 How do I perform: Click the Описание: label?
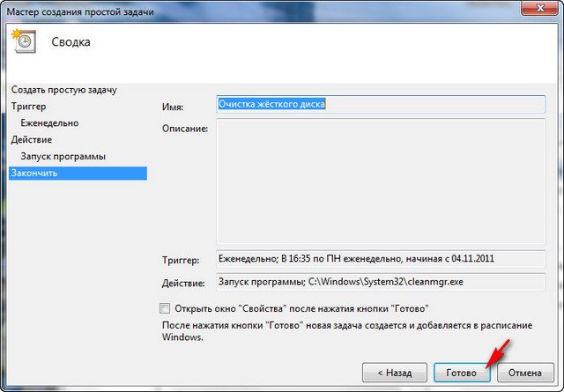pos(185,129)
